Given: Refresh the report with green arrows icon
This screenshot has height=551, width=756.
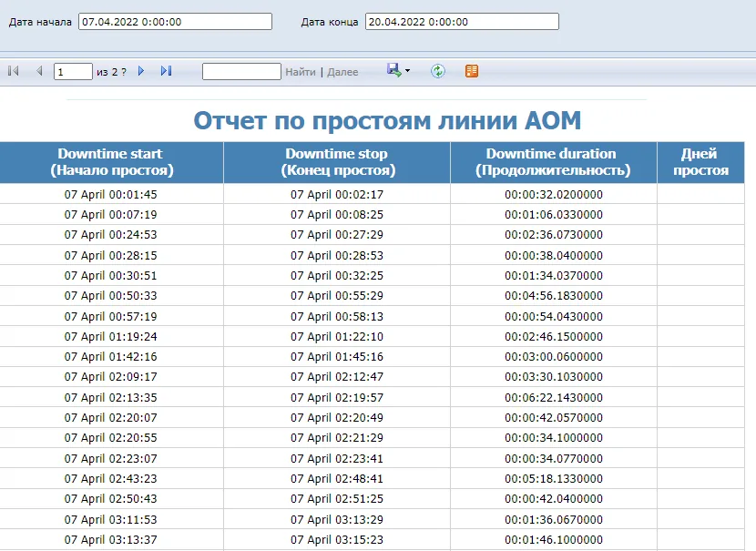Looking at the screenshot, I should pos(438,71).
